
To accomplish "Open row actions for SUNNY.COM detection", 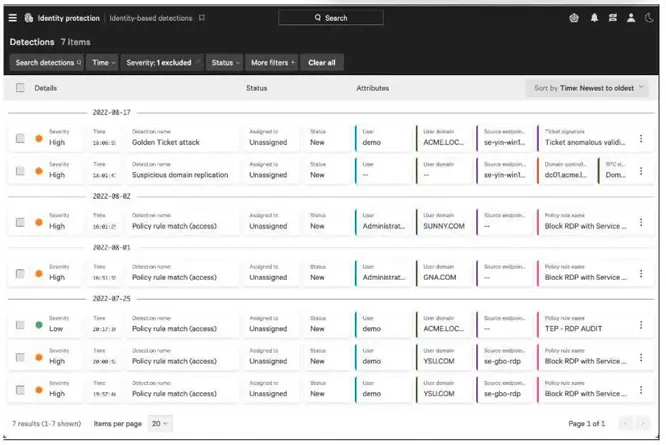I will pyautogui.click(x=641, y=222).
